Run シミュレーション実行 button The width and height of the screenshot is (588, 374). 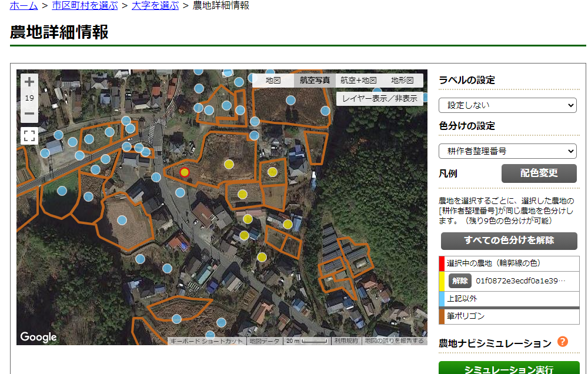(509, 369)
